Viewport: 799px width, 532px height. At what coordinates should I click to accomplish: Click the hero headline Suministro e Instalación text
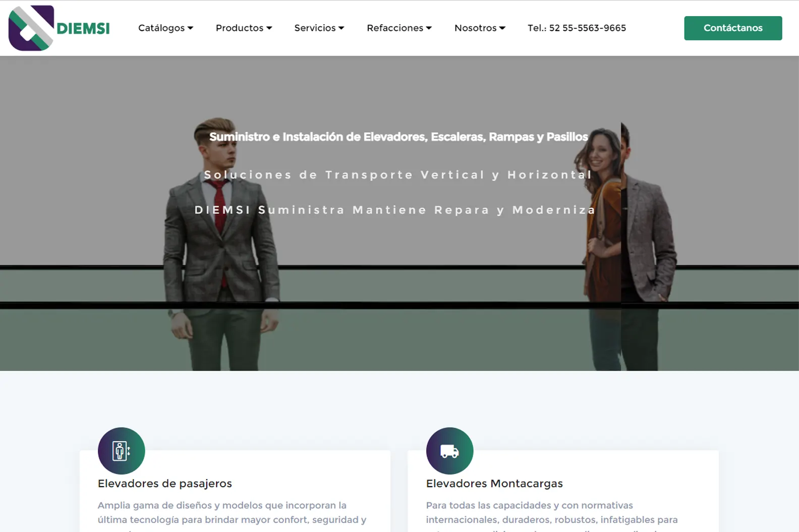(398, 137)
